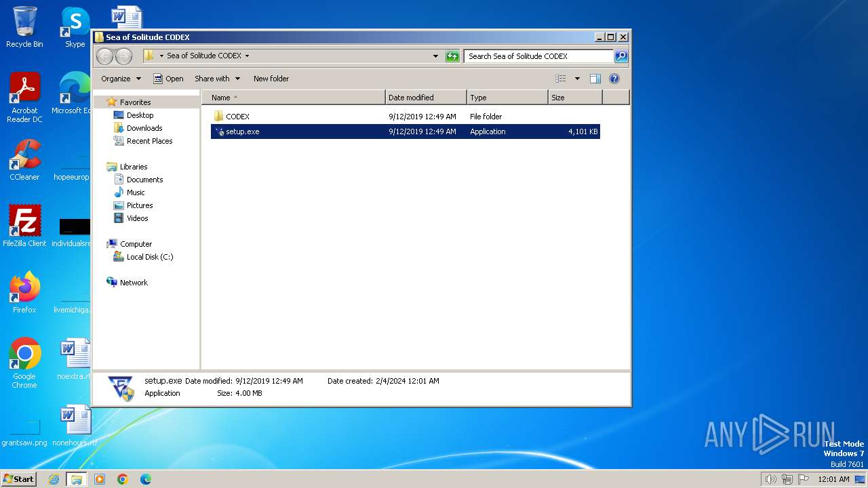This screenshot has height=488, width=868.
Task: Click the Edge taskbar icon
Action: (x=146, y=479)
